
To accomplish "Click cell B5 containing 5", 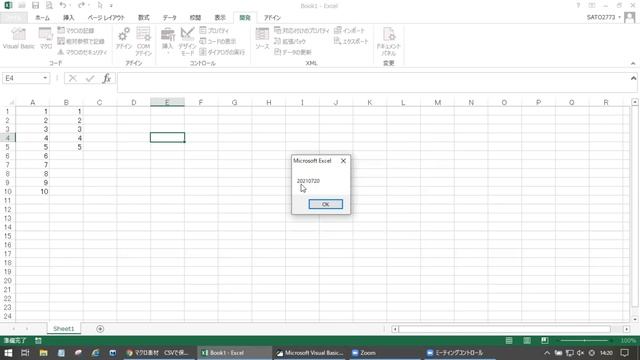I will click(67, 147).
